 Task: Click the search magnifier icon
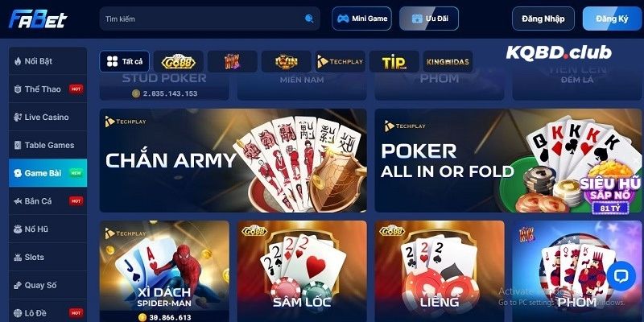[x=309, y=19]
